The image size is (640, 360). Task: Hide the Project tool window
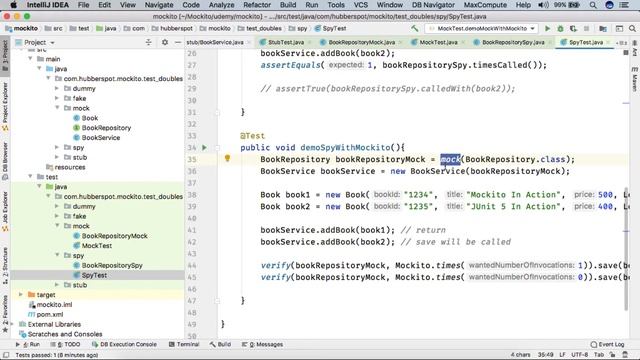tap(178, 42)
